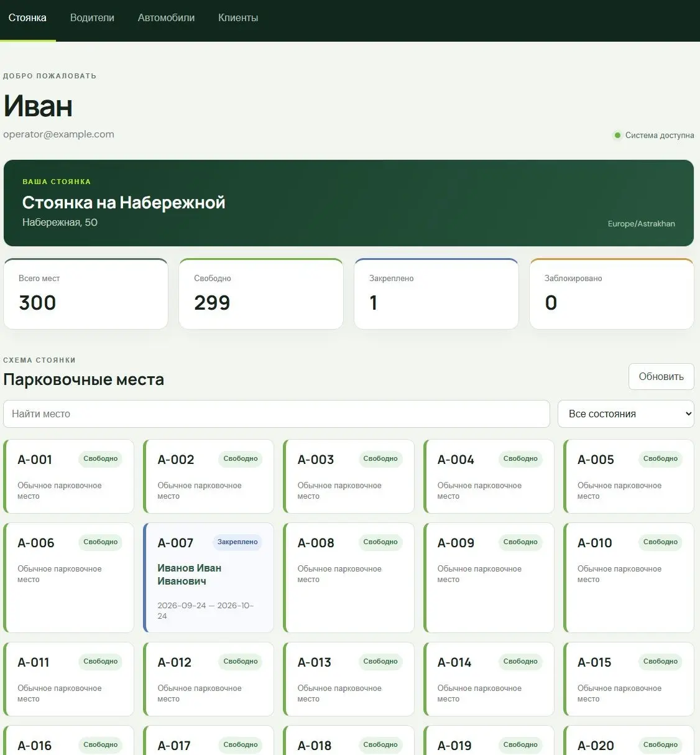
Task: Click the Парковочные места heading
Action: (84, 379)
